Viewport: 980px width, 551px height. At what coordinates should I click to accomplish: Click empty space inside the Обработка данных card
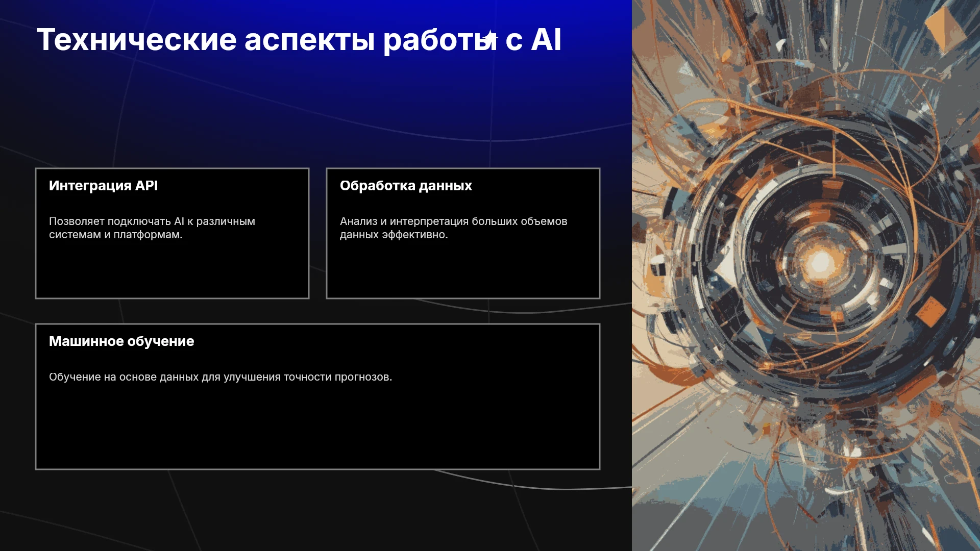(463, 270)
